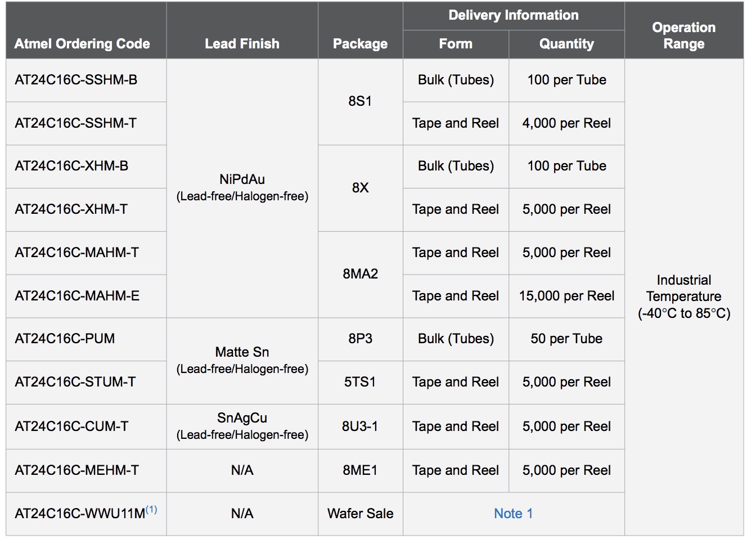Click ordering code AT24C16C-SSHM-T
Viewport: 756px width, 539px height.
tap(75, 123)
